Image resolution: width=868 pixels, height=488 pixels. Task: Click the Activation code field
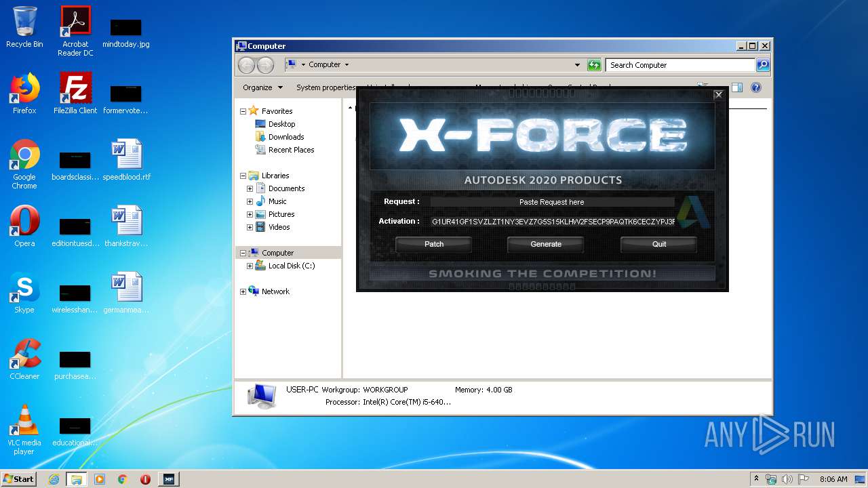pos(553,222)
